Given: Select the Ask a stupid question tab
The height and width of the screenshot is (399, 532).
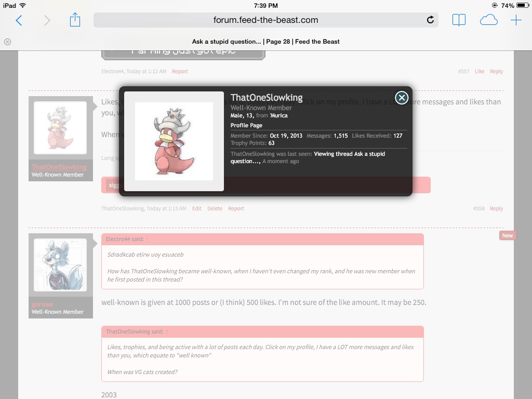Looking at the screenshot, I should [265, 42].
